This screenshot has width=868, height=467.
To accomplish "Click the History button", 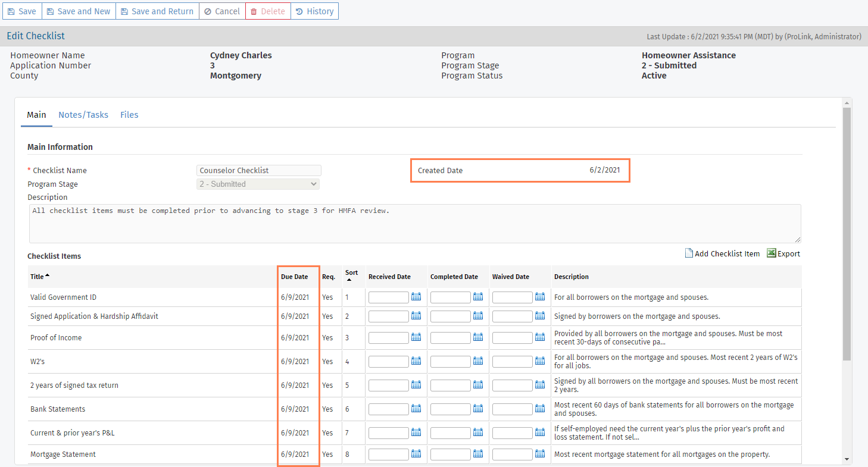I will click(314, 11).
